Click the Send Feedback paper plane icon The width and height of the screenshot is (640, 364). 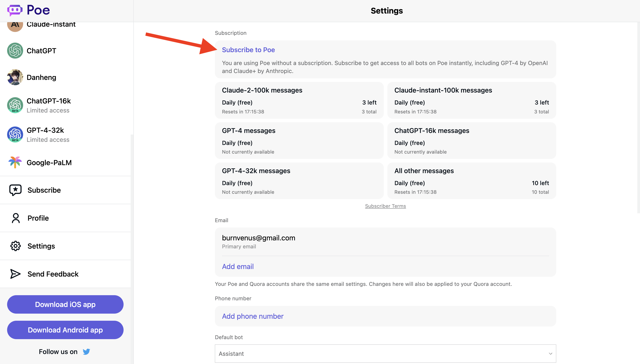coord(16,274)
